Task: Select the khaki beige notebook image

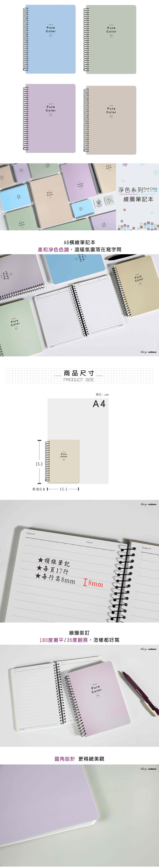Action: coord(110,120)
